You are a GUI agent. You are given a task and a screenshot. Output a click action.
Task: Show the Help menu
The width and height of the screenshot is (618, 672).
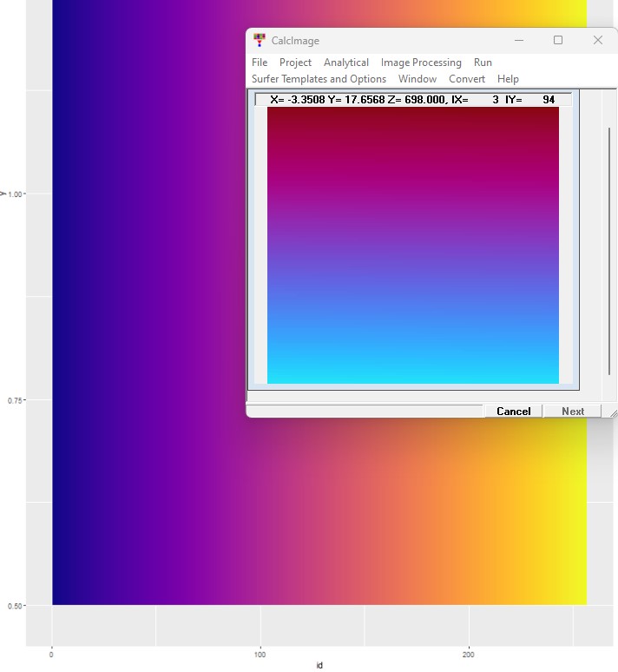pyautogui.click(x=508, y=79)
